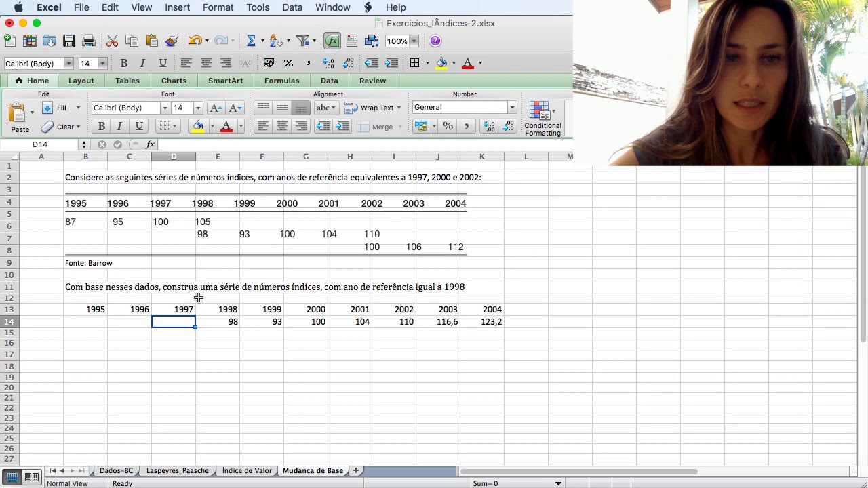Select the Laspeyres_Paasche sheet tab
Viewport: 868px width, 488px height.
178,470
